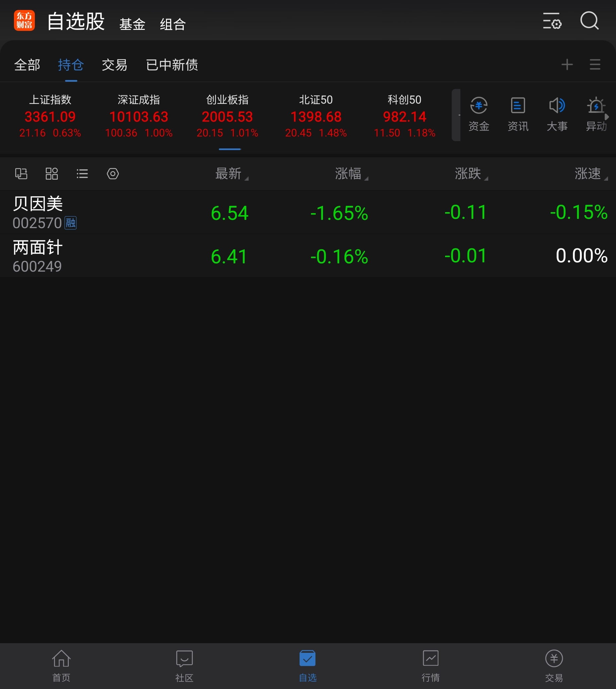This screenshot has height=689, width=616.
Task: Open 深证成指 index card
Action: [139, 116]
